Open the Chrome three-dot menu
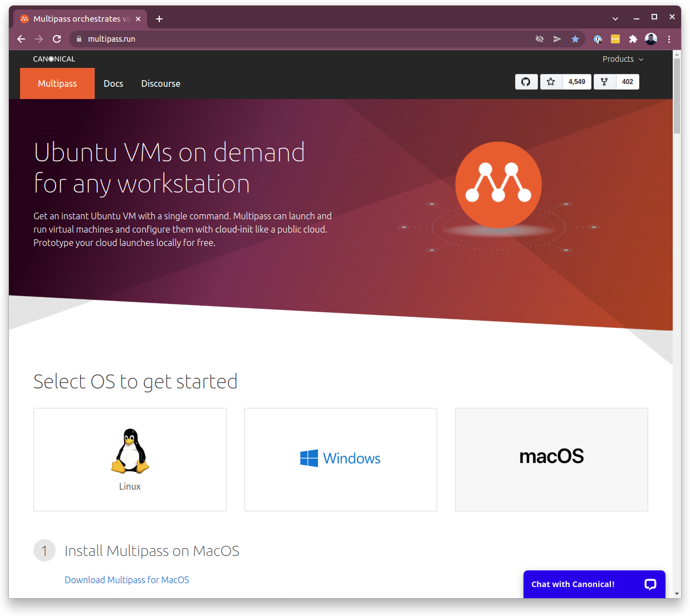 (x=669, y=39)
